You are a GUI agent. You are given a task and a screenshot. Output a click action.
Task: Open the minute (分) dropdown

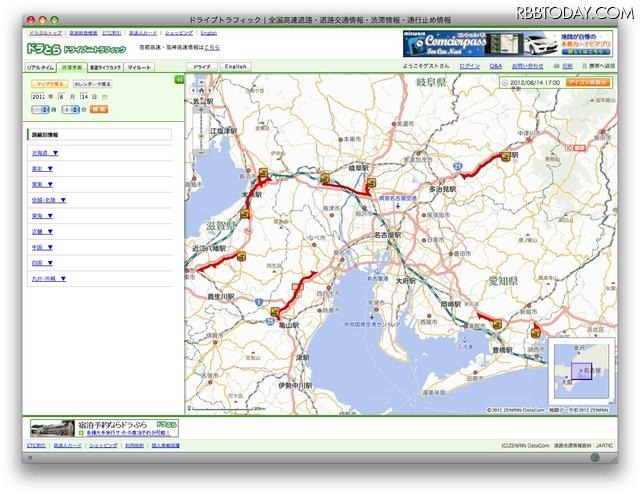[70, 109]
